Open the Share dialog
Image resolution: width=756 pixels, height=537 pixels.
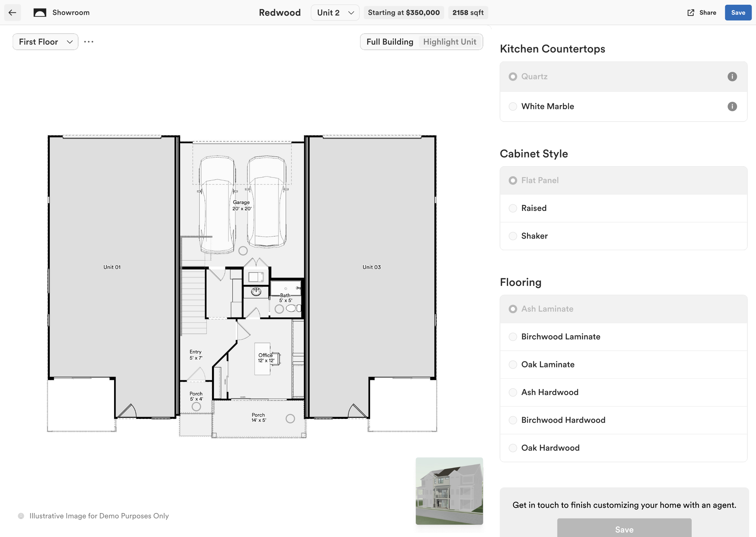pyautogui.click(x=701, y=13)
